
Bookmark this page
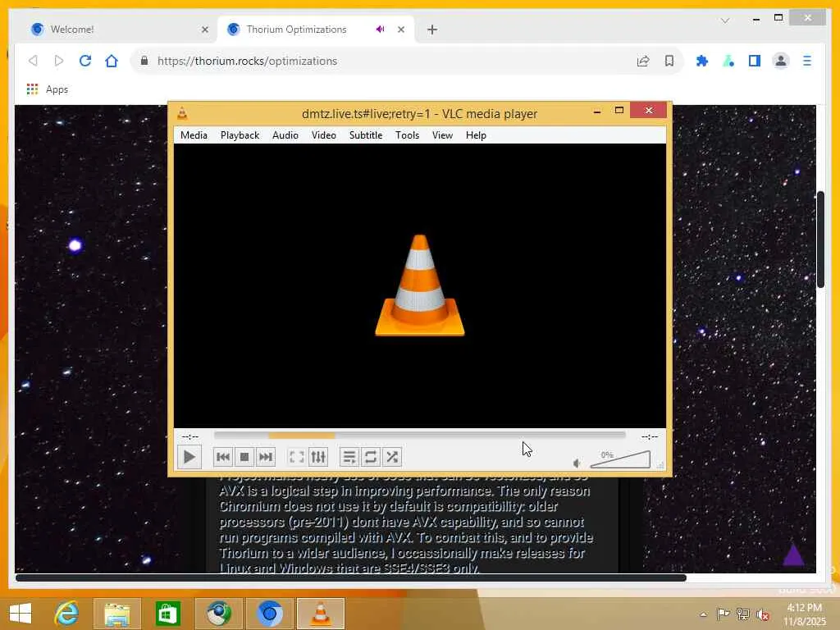point(669,61)
